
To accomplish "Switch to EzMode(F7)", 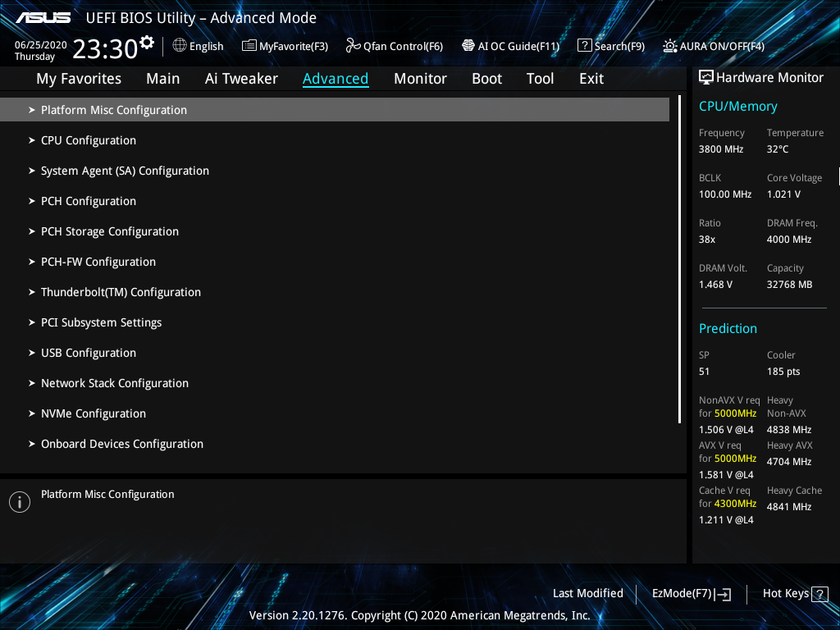I will 691,594.
